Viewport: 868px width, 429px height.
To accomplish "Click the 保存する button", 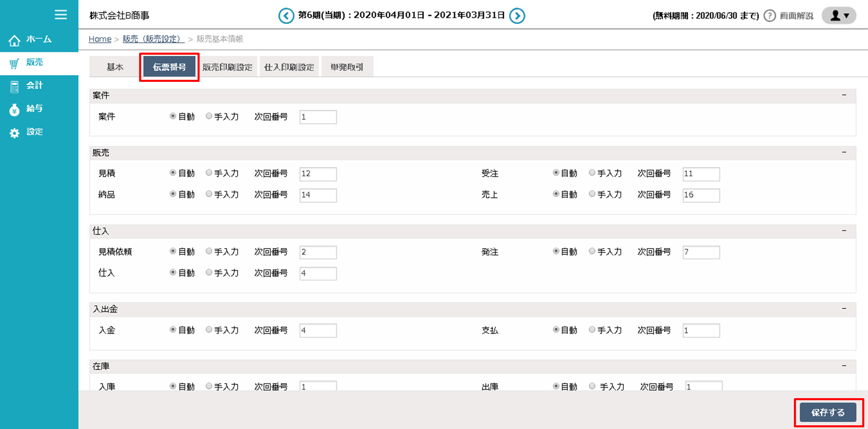I will pos(828,412).
